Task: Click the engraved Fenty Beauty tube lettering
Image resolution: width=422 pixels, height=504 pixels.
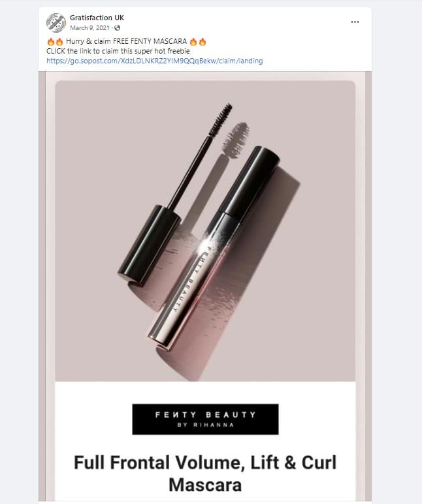Action: (x=191, y=279)
